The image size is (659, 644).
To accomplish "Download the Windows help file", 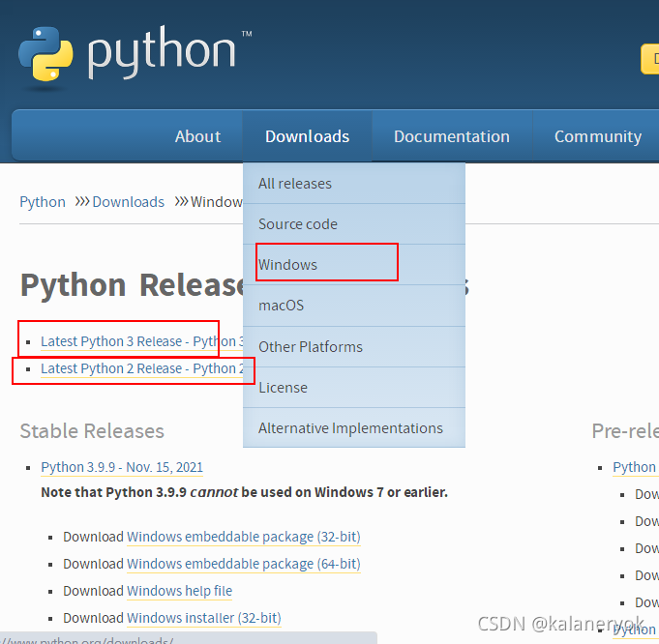I will (x=179, y=591).
